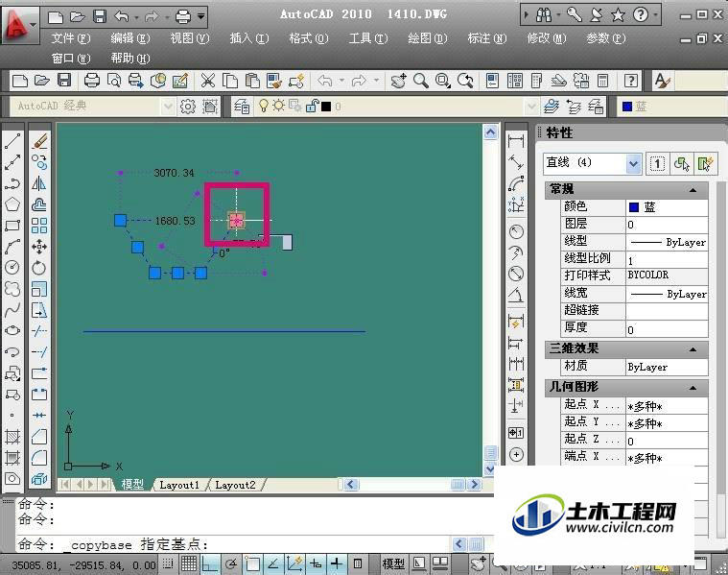Toggle Ortho mode in status bar
Image resolution: width=728 pixels, height=575 pixels.
[x=210, y=563]
